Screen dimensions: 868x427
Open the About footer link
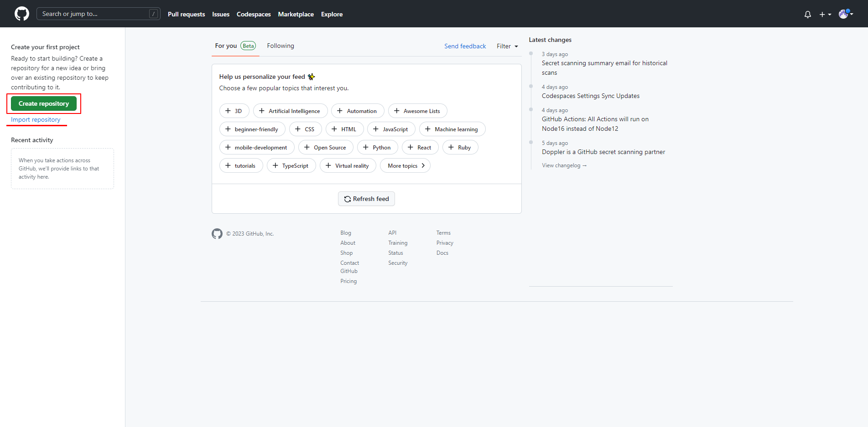click(x=348, y=243)
